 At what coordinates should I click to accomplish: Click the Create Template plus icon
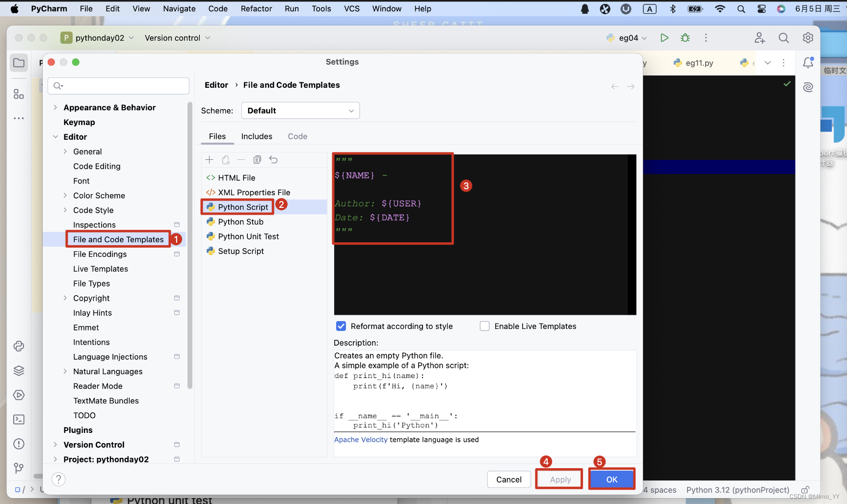tap(210, 160)
